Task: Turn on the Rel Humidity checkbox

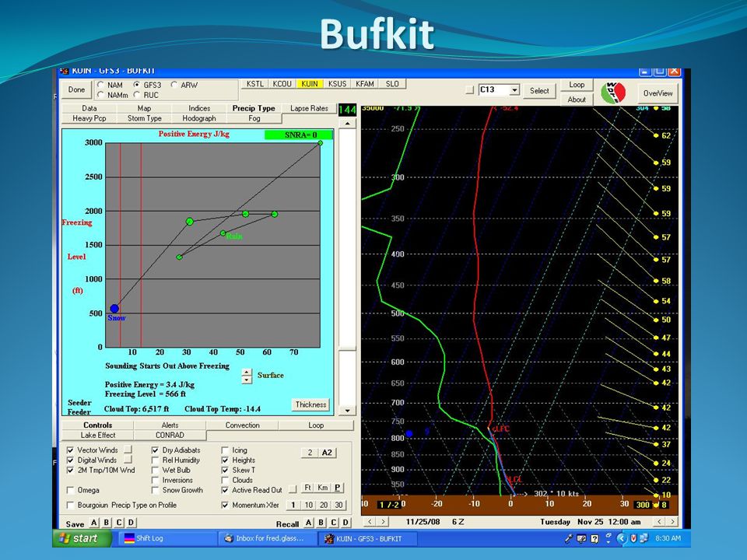Action: (156, 460)
